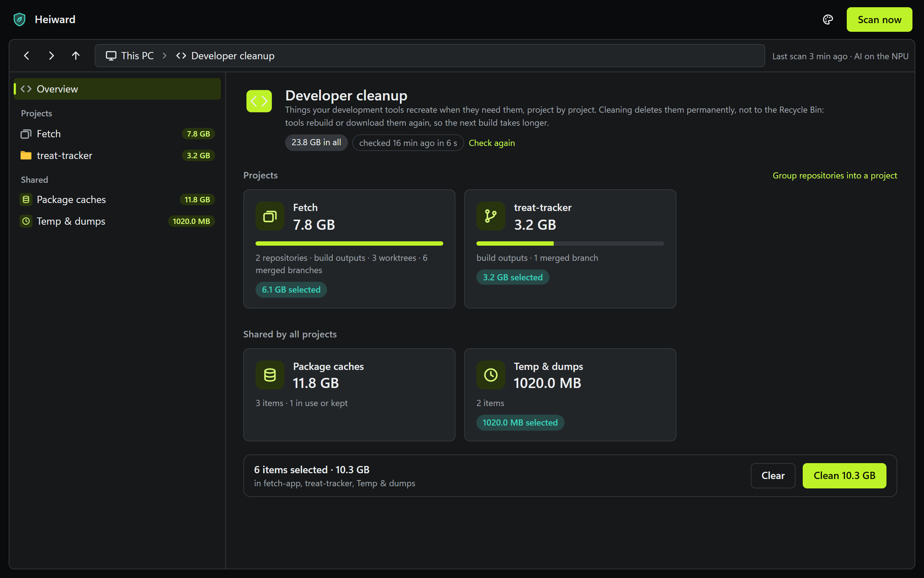Click the This PC monitor icon
Viewport: 924px width, 578px height.
[x=111, y=56]
